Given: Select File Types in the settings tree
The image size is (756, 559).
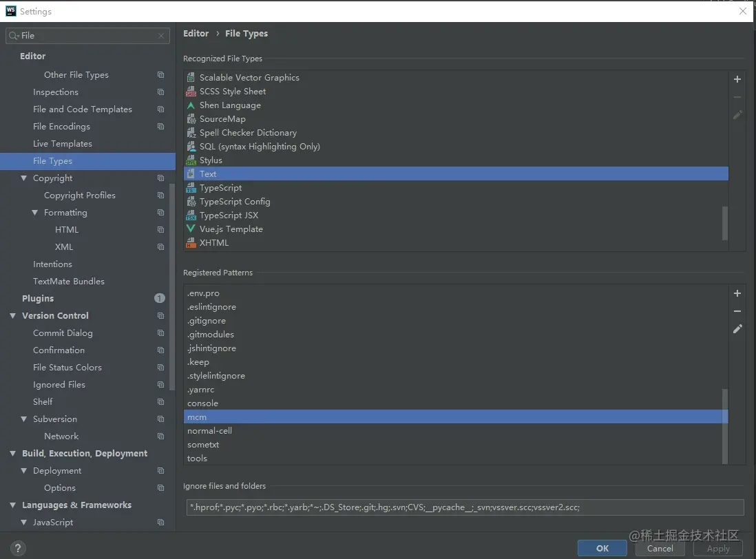Looking at the screenshot, I should click(87, 161).
